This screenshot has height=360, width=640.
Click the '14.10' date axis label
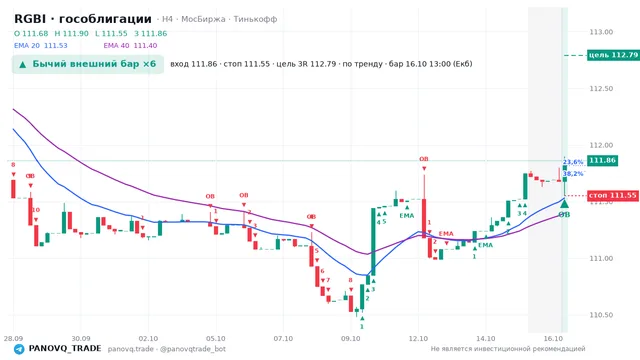[x=486, y=339]
